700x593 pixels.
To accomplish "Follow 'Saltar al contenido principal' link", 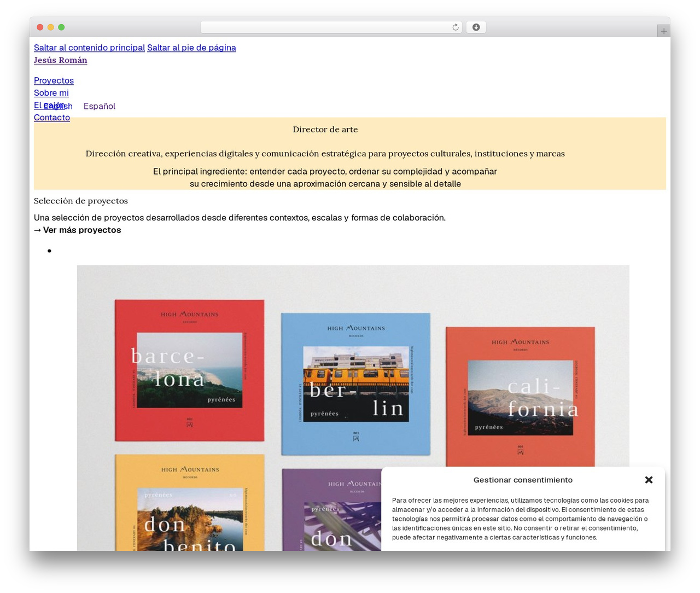I will click(89, 48).
